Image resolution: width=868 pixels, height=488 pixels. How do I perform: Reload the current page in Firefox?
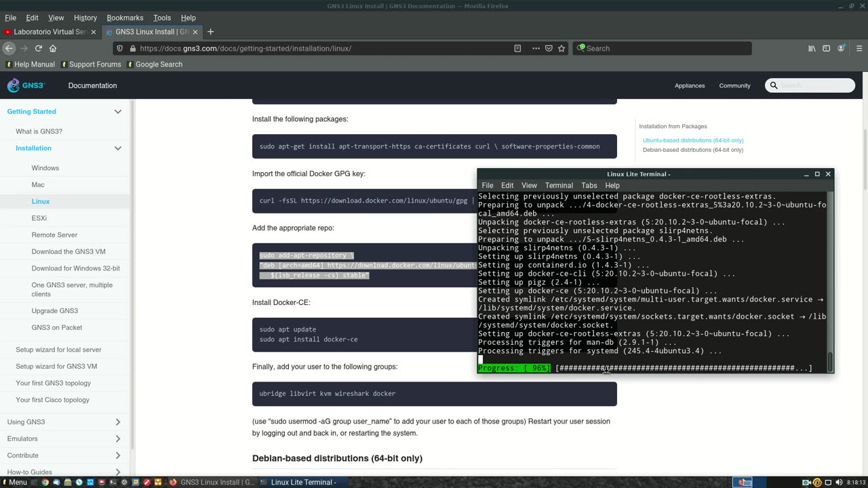click(x=39, y=48)
